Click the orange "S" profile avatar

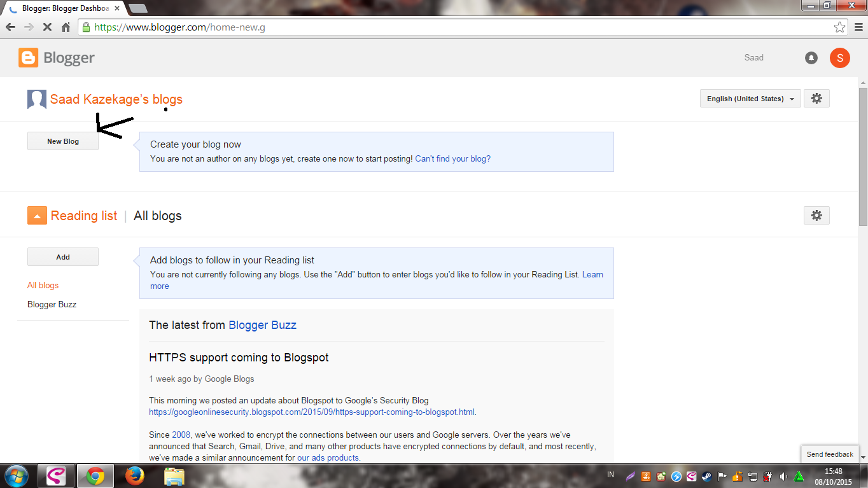tap(839, 57)
